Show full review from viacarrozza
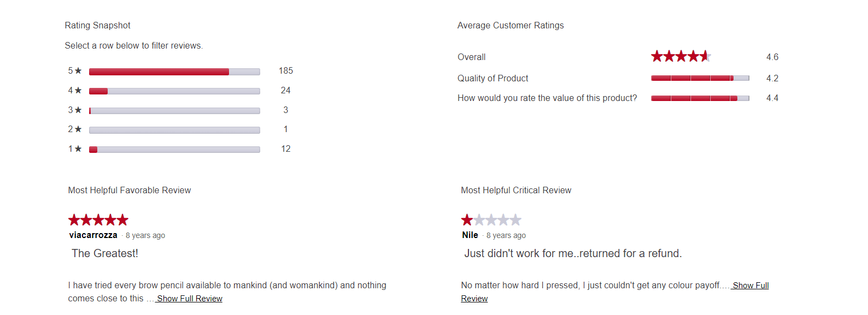This screenshot has height=315, width=868. [x=190, y=299]
